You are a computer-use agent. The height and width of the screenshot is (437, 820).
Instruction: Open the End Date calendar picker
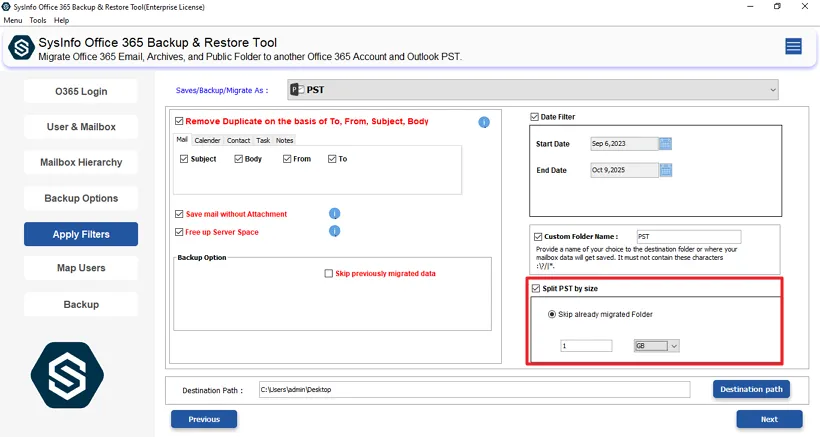tap(666, 170)
